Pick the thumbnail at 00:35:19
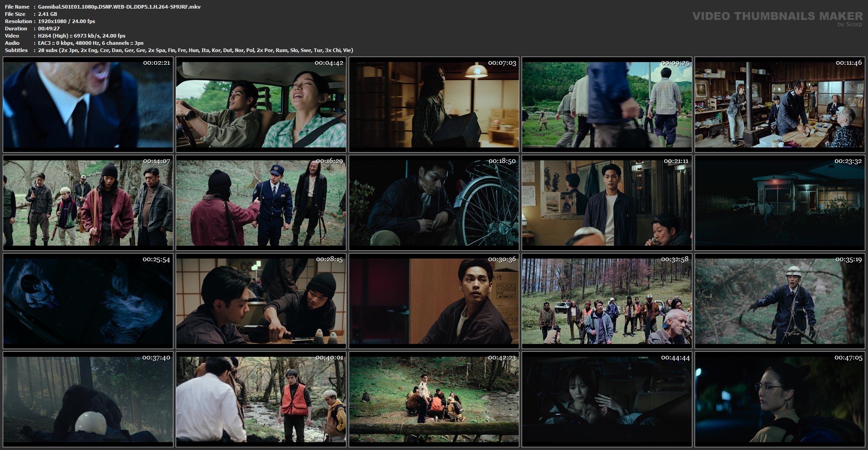Screen dimensions: 868x450 (780, 301)
